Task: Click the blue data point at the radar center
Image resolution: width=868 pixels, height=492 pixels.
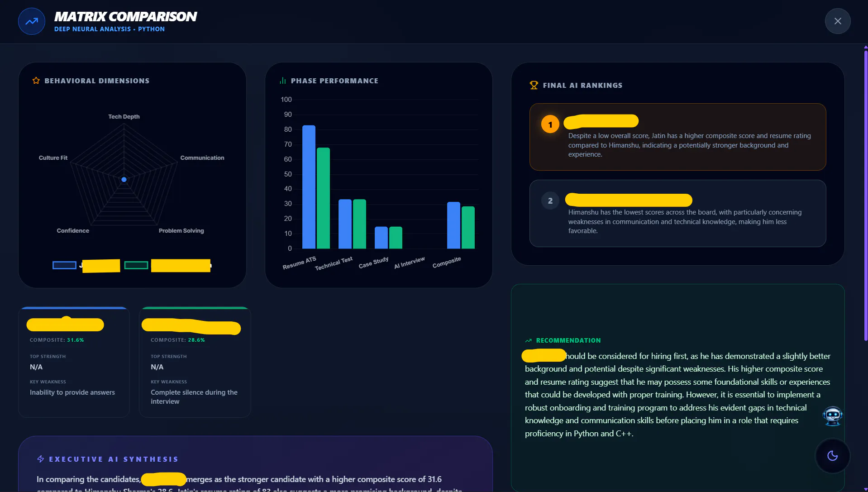Action: point(124,180)
